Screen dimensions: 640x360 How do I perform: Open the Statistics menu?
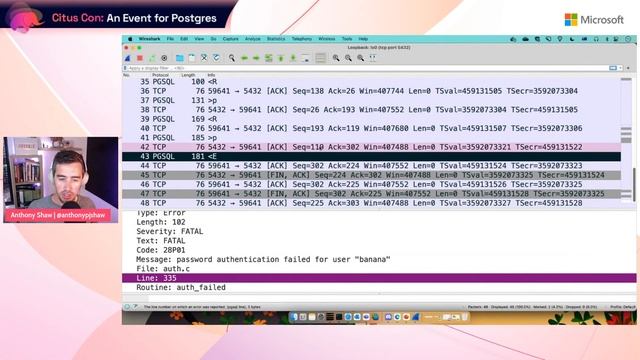pyautogui.click(x=276, y=39)
